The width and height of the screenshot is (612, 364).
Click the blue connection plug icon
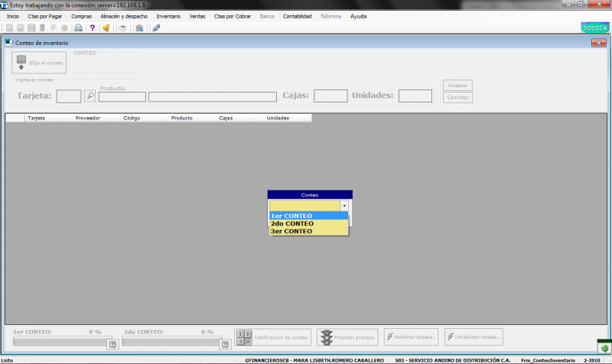pyautogui.click(x=156, y=28)
